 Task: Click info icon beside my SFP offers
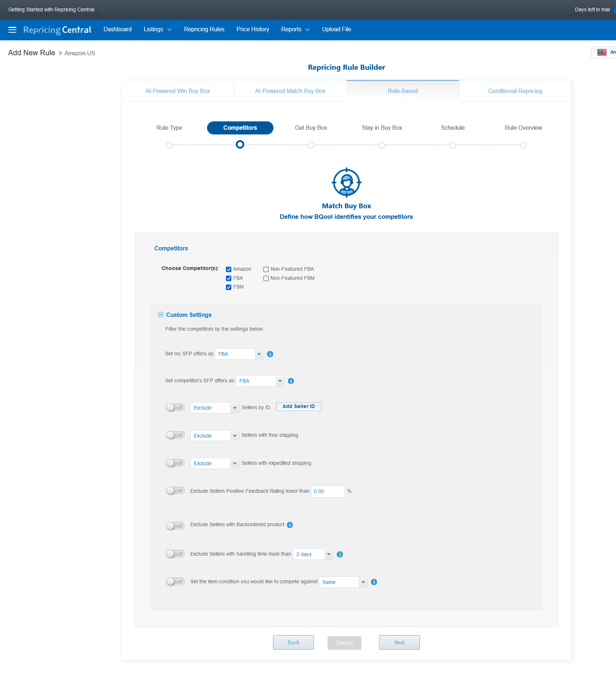click(270, 354)
